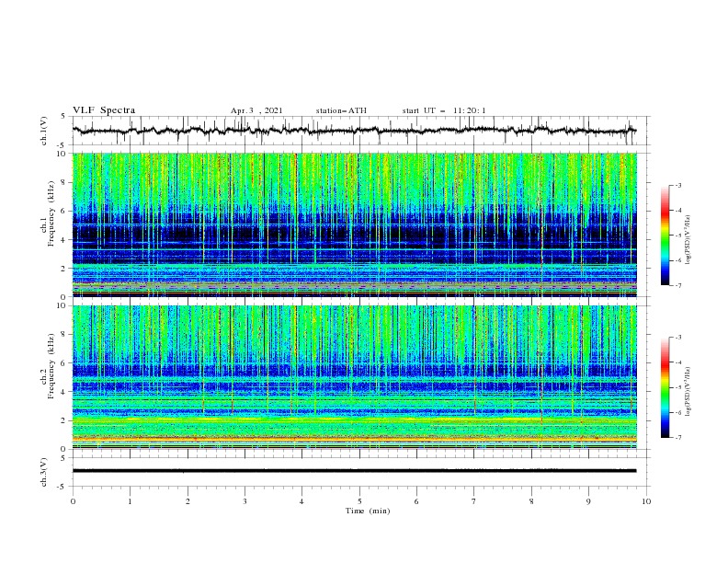Select the "station=ATH" header label
Screen dimensions: 728x563
pos(341,110)
